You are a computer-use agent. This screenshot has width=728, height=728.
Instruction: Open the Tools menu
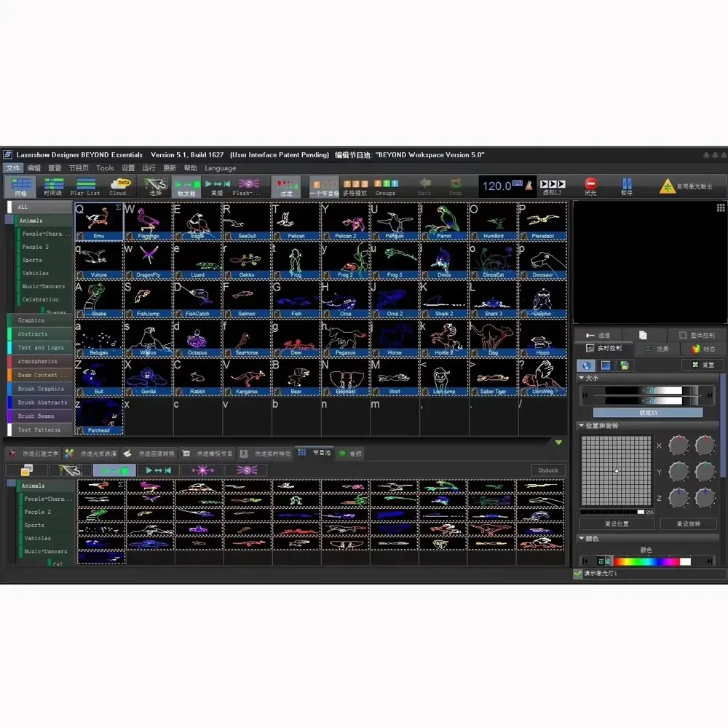[x=105, y=167]
